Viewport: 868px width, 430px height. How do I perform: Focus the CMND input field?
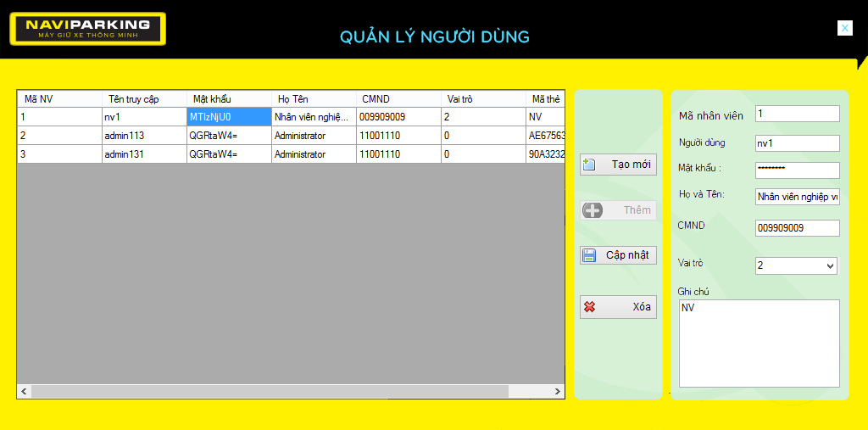[x=797, y=228]
